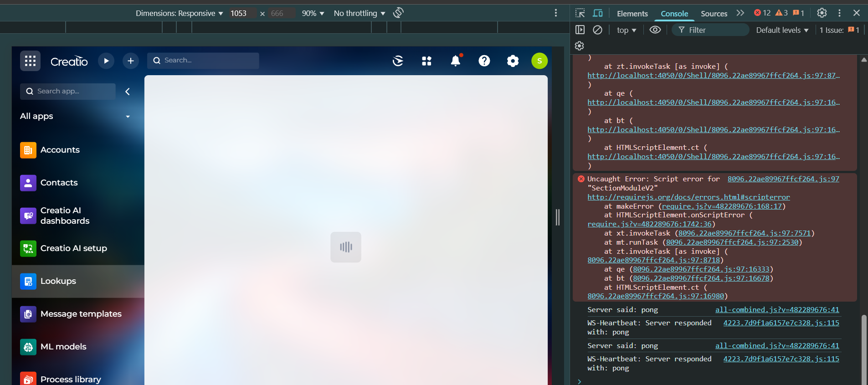Click the Search app input field
Screen dimensions: 868x385
point(68,91)
